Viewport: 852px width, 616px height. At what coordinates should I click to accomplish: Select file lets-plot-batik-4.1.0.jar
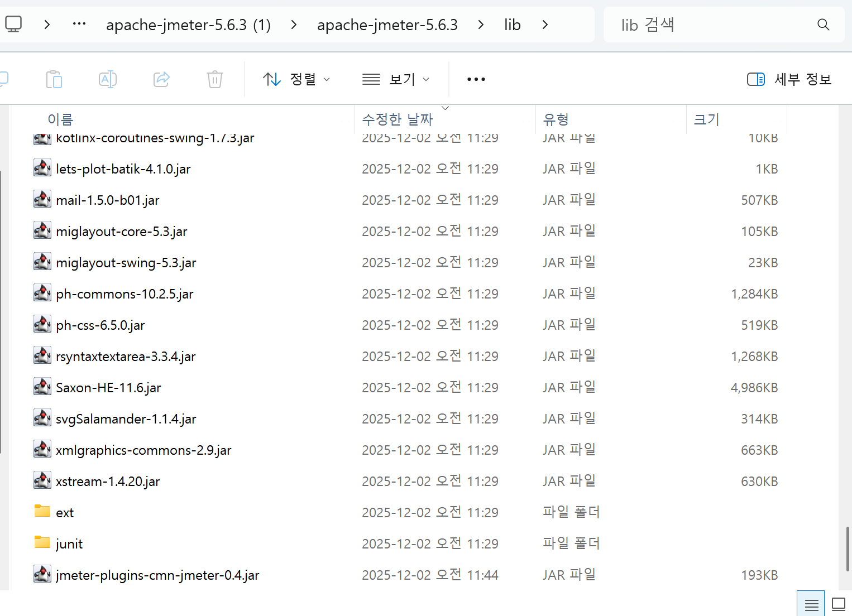123,169
